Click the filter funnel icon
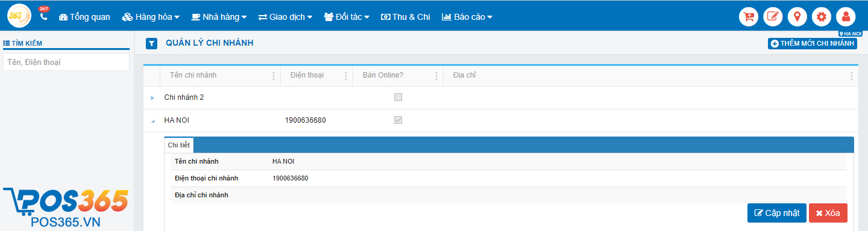This screenshot has height=231, width=868. click(x=152, y=43)
